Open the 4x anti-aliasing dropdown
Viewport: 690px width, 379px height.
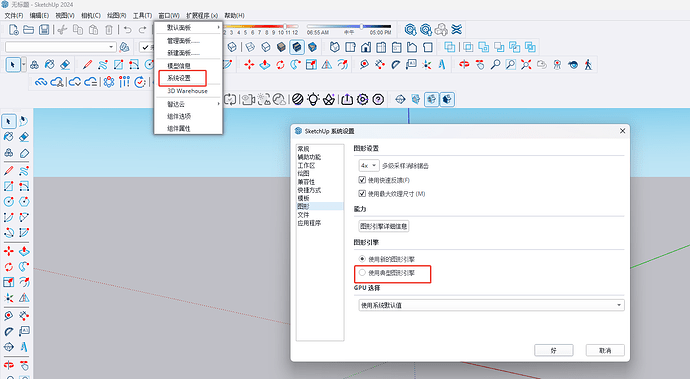pos(369,166)
